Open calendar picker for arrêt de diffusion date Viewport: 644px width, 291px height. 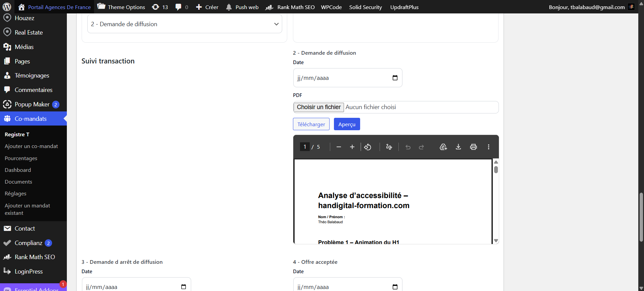pos(183,287)
